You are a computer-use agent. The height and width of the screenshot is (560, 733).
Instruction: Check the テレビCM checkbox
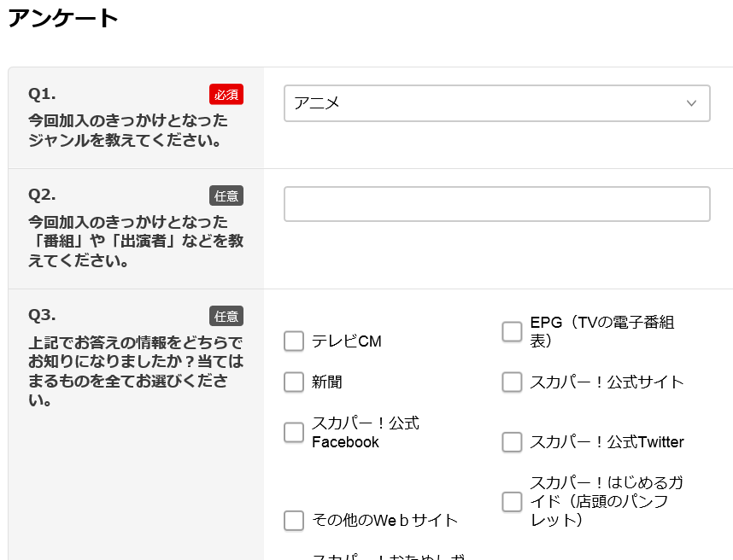294,341
